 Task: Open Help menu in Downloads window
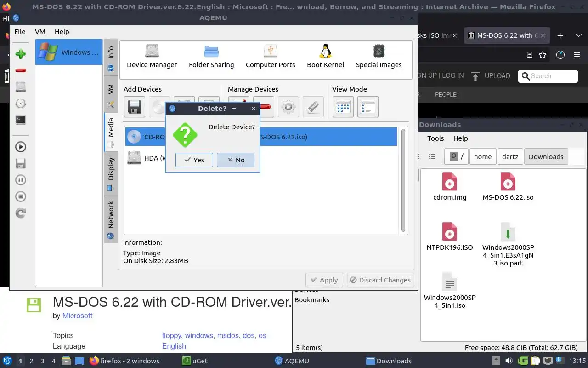pos(460,138)
